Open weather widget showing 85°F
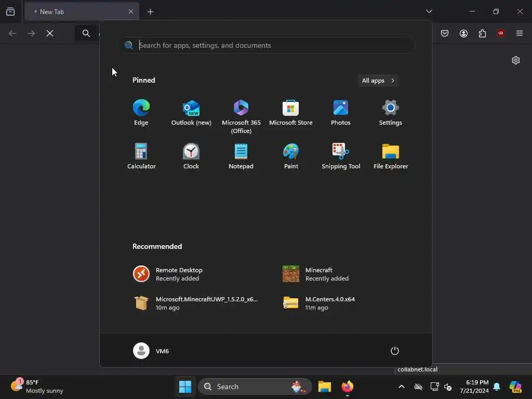 point(37,387)
